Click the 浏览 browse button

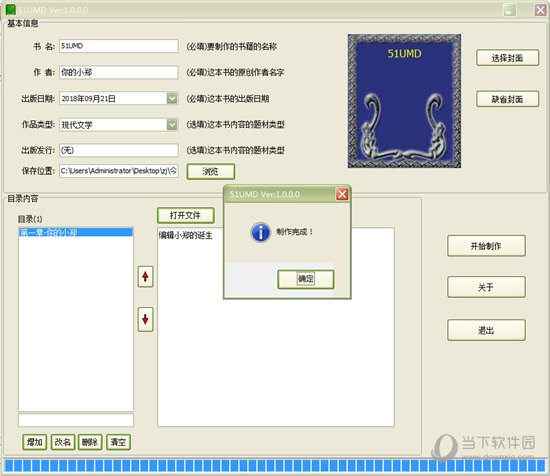210,172
